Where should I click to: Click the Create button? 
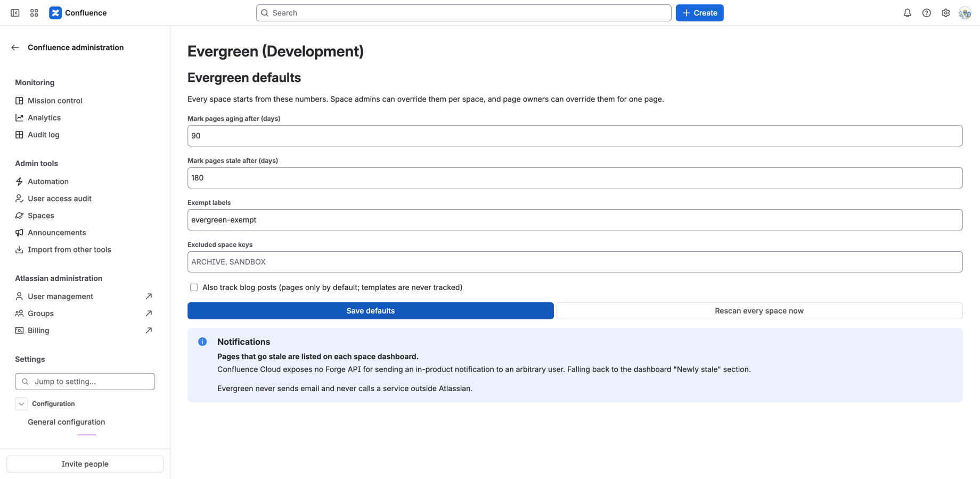pyautogui.click(x=699, y=13)
